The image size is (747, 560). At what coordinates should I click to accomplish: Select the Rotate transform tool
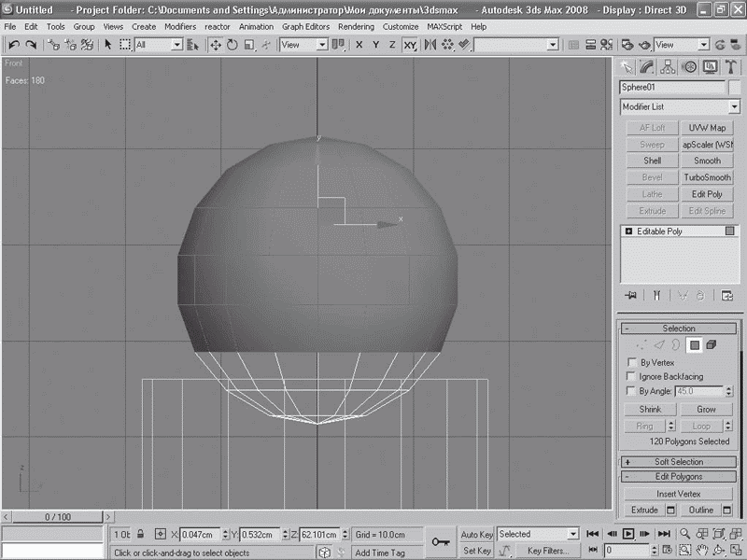233,45
